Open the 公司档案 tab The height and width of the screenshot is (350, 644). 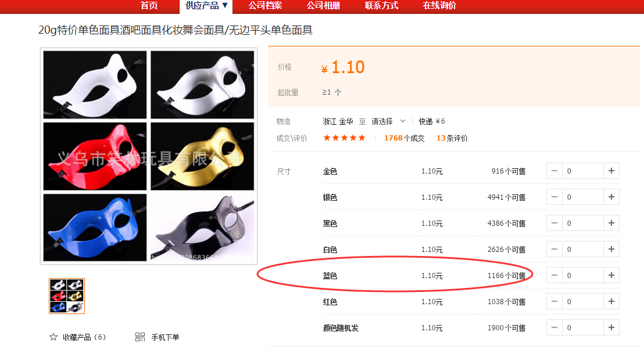[265, 6]
